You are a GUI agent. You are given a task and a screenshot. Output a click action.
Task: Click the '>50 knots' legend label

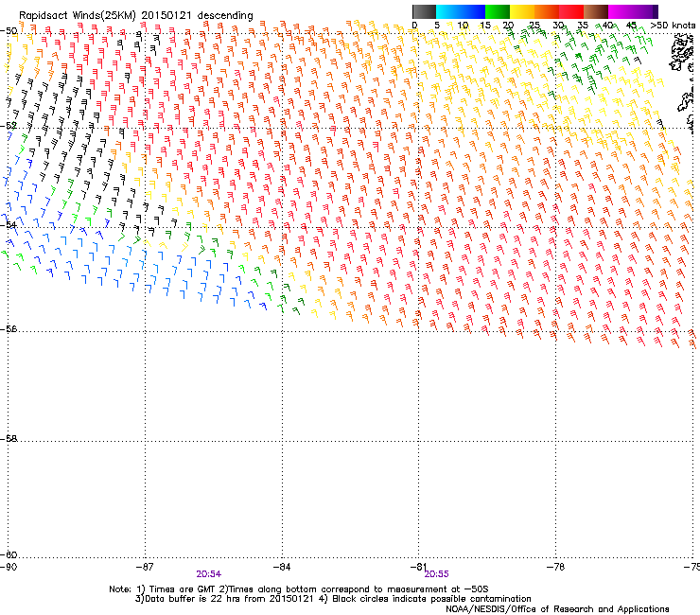[673, 26]
